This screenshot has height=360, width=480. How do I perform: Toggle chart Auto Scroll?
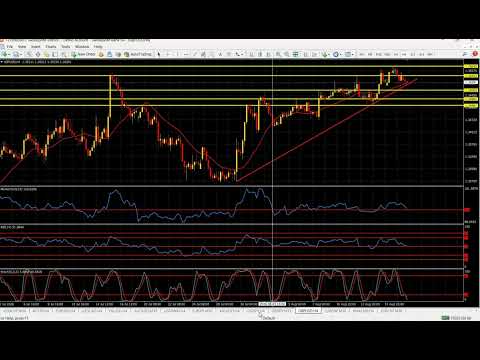point(306,54)
